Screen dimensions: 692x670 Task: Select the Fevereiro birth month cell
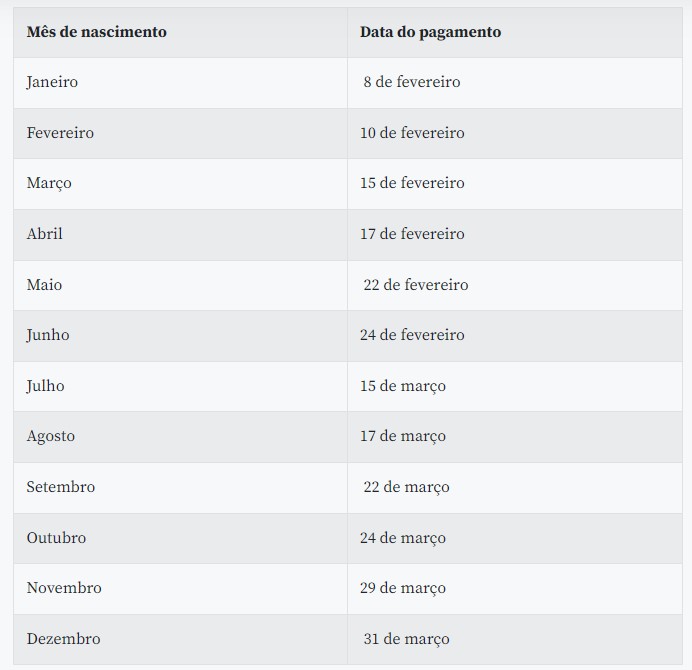click(x=60, y=133)
